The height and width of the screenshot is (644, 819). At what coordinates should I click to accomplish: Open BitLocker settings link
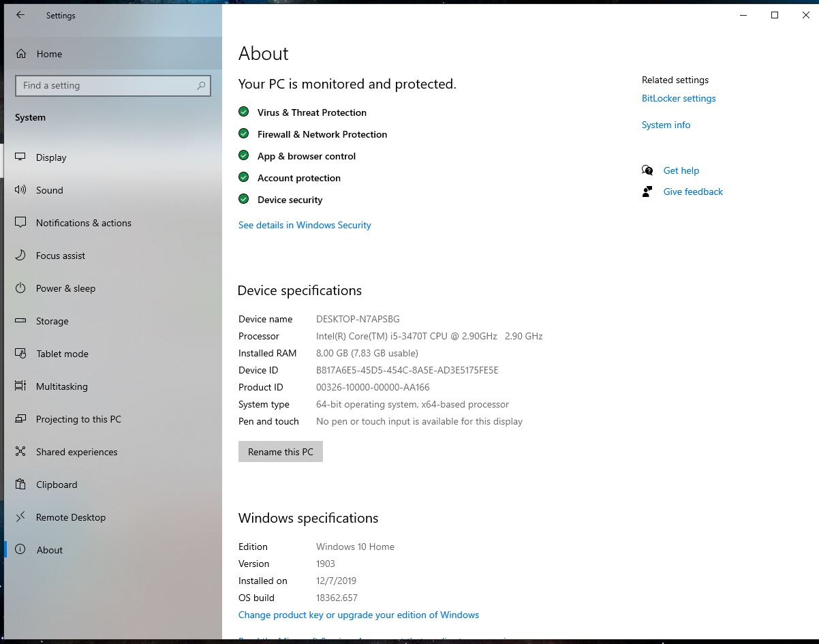679,98
